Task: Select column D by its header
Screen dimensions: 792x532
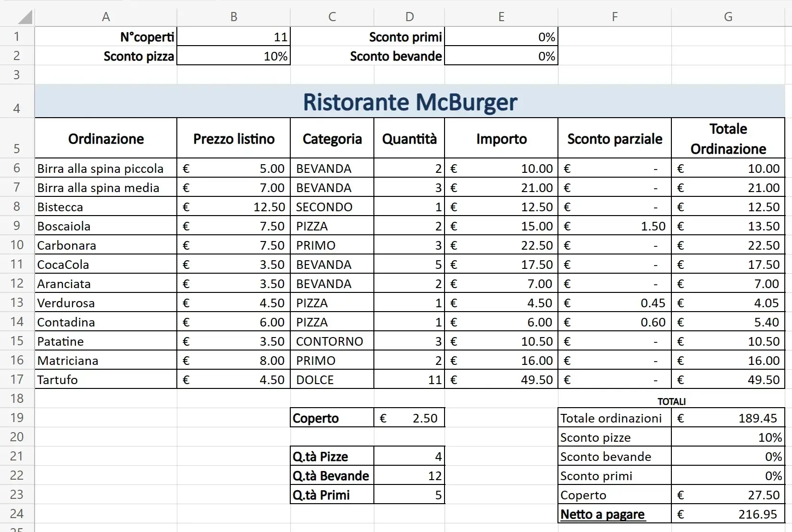Action: [x=409, y=17]
